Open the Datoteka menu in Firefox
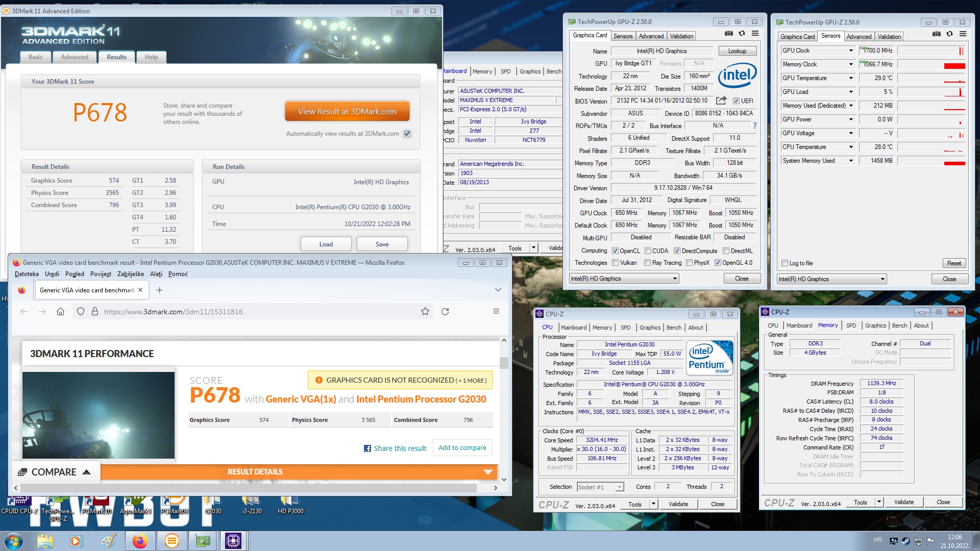This screenshot has width=980, height=551. tap(27, 274)
